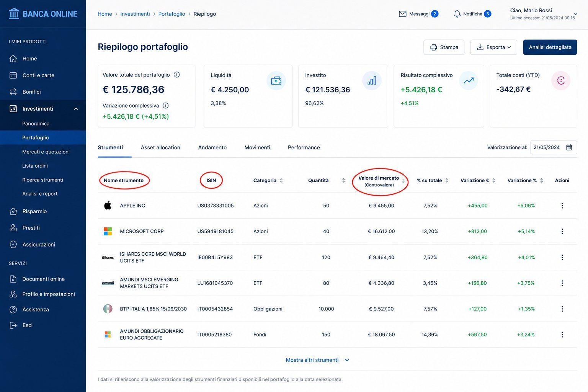This screenshot has height=392, width=588.
Task: Click the Risparmio savings icon
Action: (x=13, y=211)
